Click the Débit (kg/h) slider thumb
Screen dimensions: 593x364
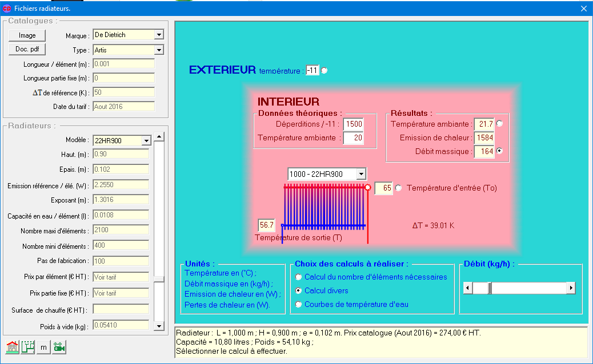490,288
